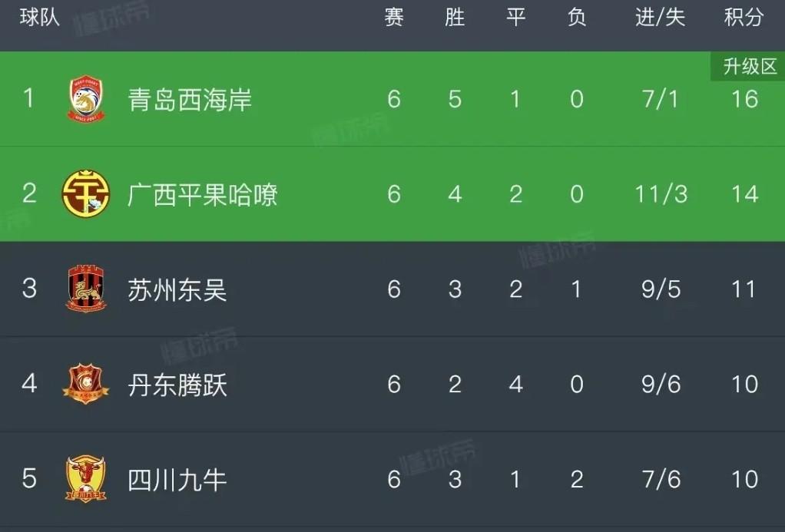Screen dimensions: 785x532
Task: Click the 积分 points column header
Action: point(744,18)
